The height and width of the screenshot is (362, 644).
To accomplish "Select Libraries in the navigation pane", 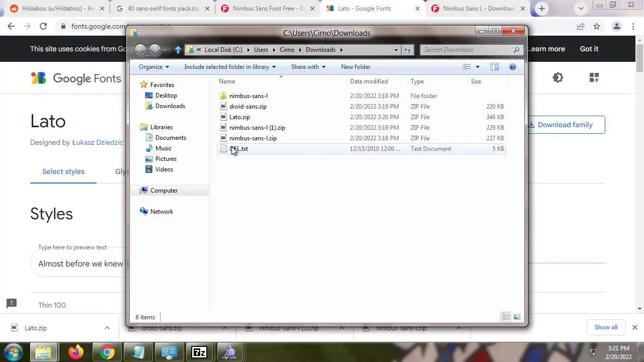I will pos(161,127).
